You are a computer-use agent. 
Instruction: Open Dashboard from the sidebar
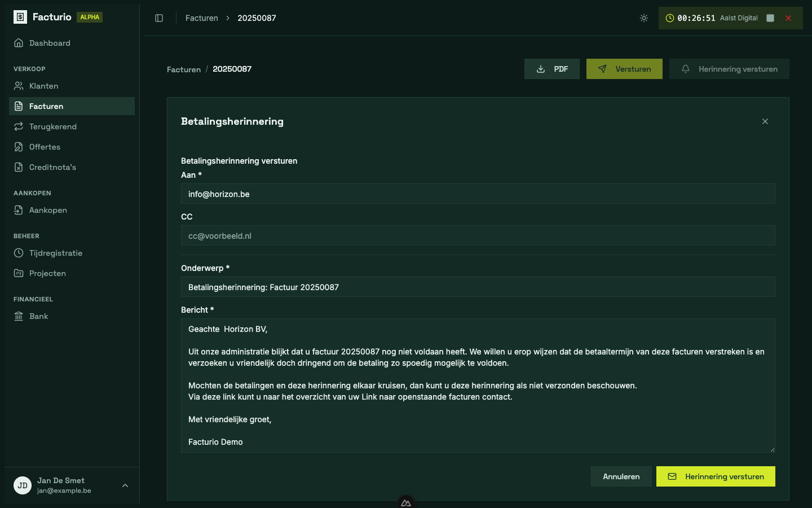pyautogui.click(x=72, y=43)
